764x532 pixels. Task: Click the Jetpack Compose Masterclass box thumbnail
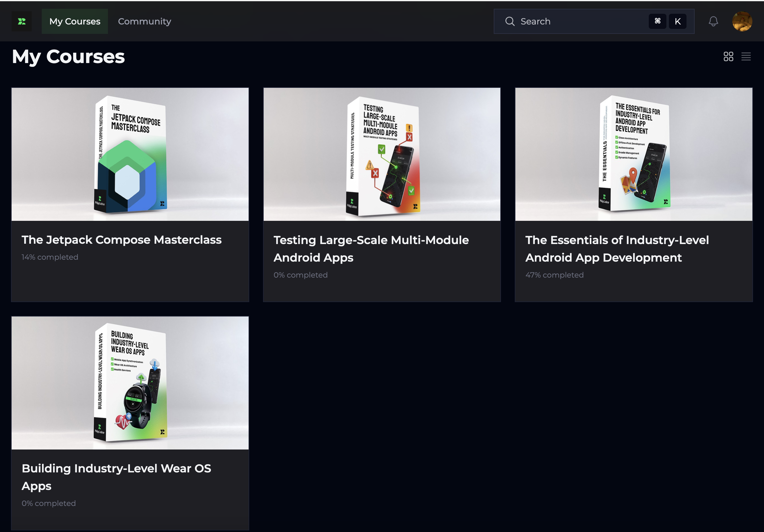point(130,154)
